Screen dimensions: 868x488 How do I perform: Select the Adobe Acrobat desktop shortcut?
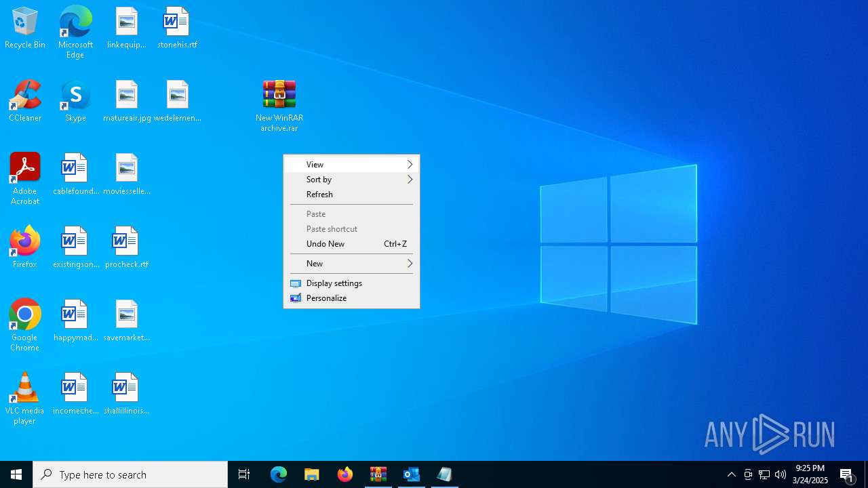[x=25, y=179]
